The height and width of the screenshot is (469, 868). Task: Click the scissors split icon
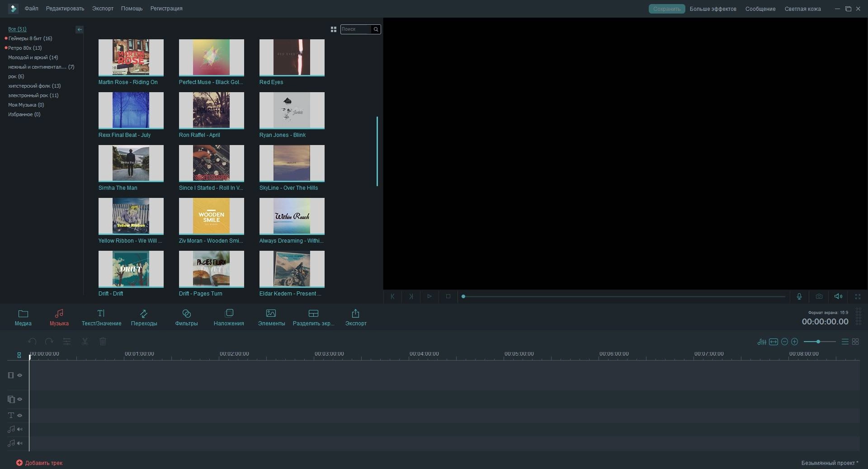tap(85, 342)
